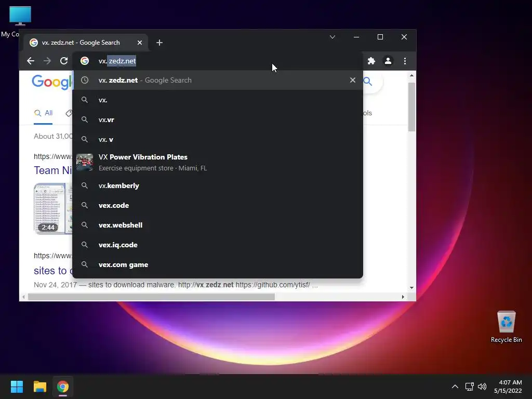Reload the page with the refresh icon

64,61
